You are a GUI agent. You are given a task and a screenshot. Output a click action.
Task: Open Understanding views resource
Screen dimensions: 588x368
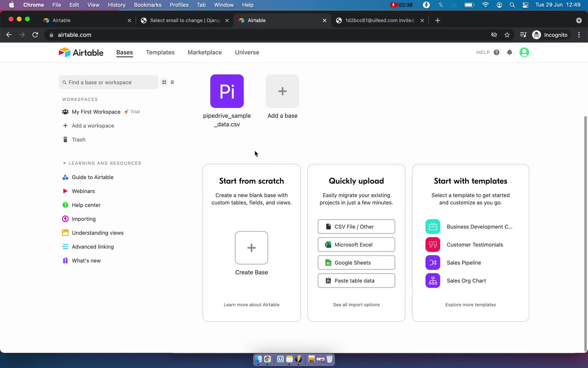[x=93, y=233]
